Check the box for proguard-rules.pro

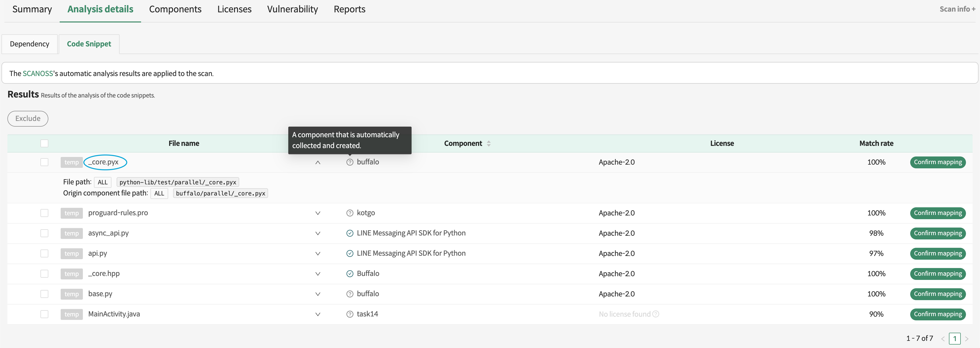coord(44,213)
